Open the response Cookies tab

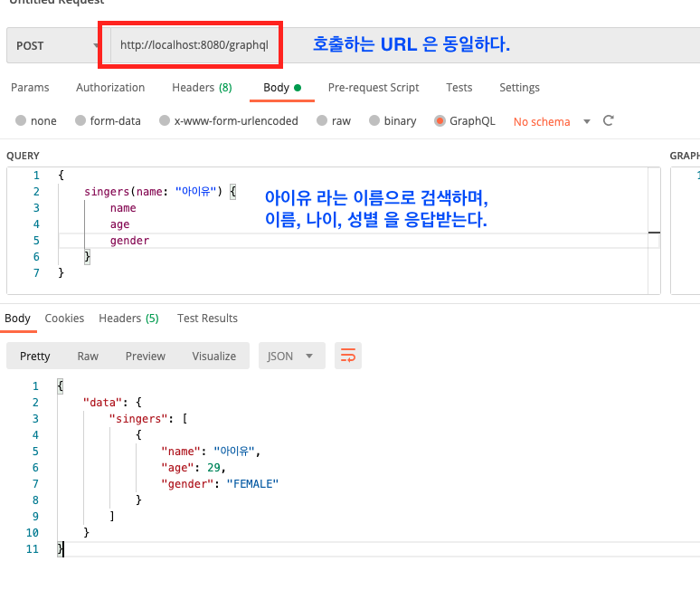point(64,319)
